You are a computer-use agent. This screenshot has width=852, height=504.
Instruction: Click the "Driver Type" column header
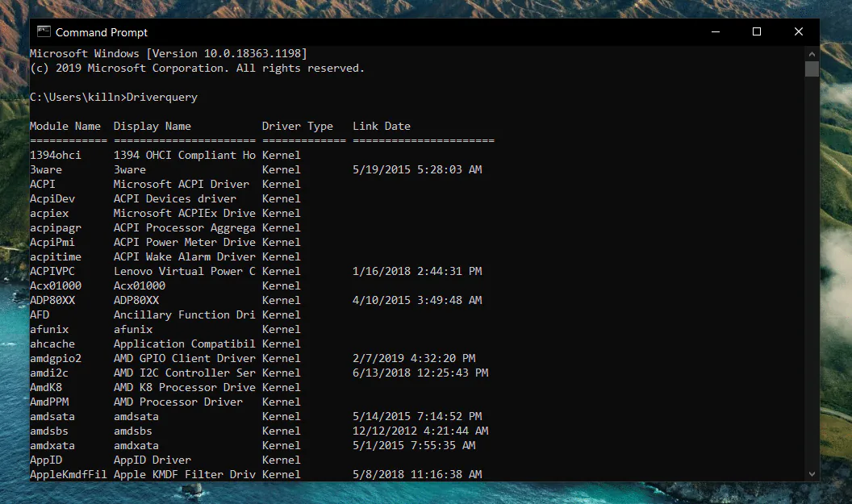[x=297, y=126]
